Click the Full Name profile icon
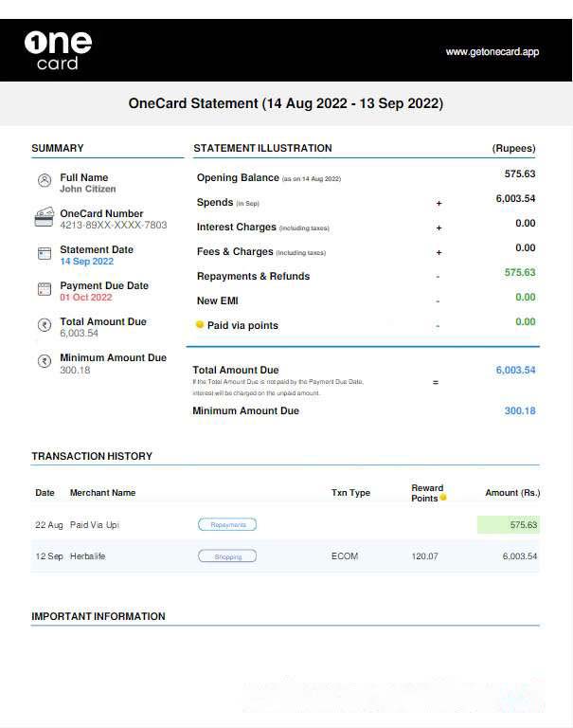Viewport: 573px width, 728px height. point(44,180)
